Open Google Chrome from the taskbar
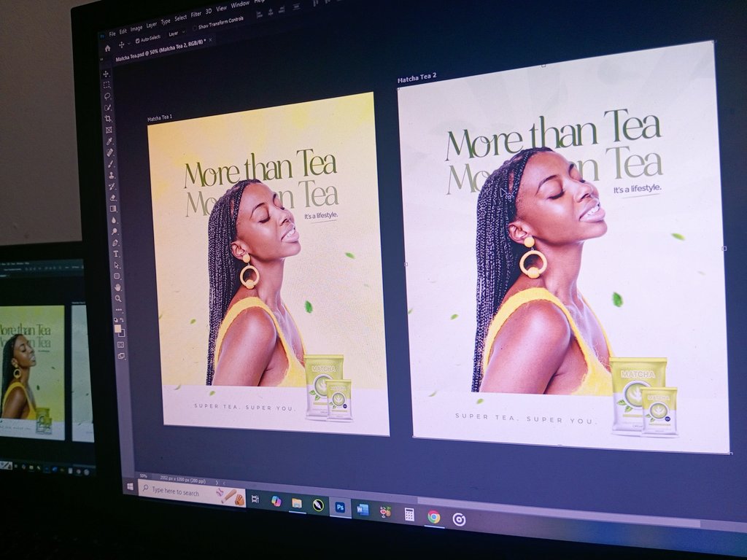The image size is (747, 560). pyautogui.click(x=433, y=517)
